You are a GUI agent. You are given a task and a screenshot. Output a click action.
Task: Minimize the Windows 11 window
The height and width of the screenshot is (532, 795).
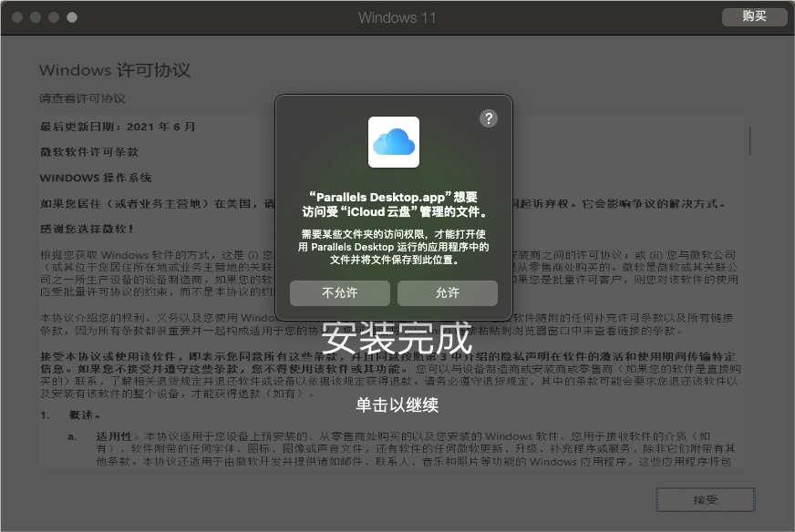click(x=36, y=17)
